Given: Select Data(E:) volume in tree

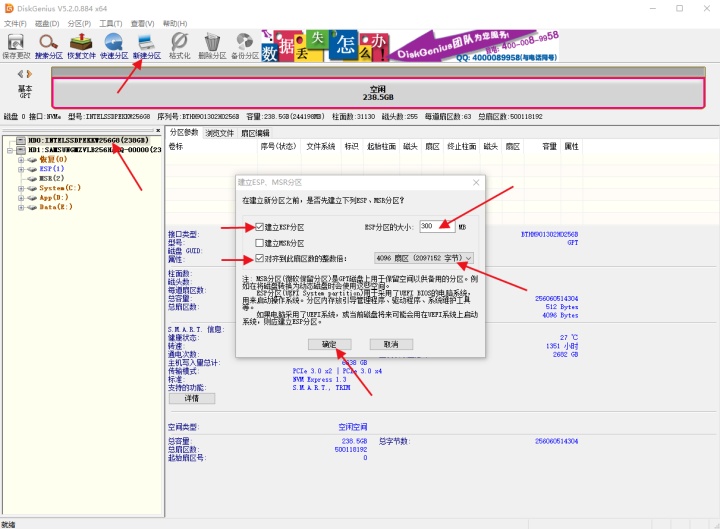Looking at the screenshot, I should [x=56, y=207].
